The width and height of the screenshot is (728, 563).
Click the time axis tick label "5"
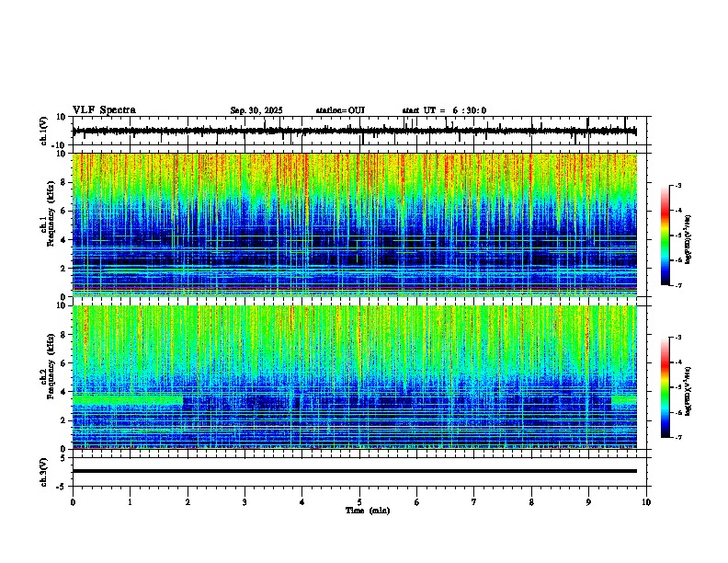[x=359, y=502]
